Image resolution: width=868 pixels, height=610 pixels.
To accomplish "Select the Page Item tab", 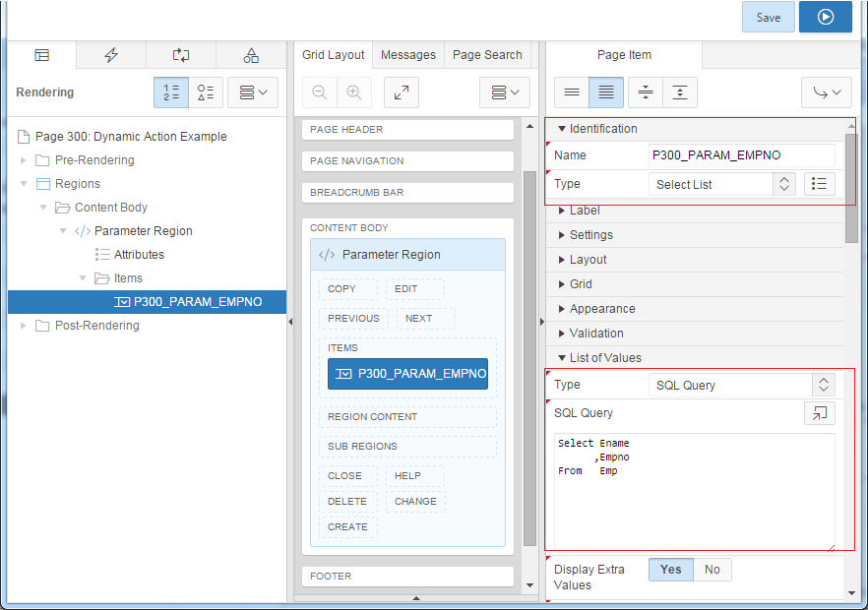I will [x=624, y=55].
